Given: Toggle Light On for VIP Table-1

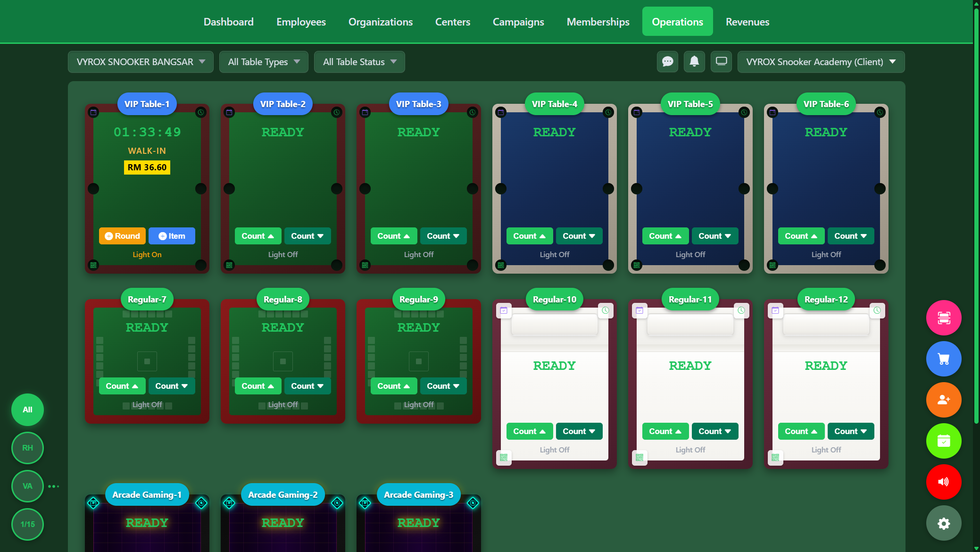Looking at the screenshot, I should point(147,255).
